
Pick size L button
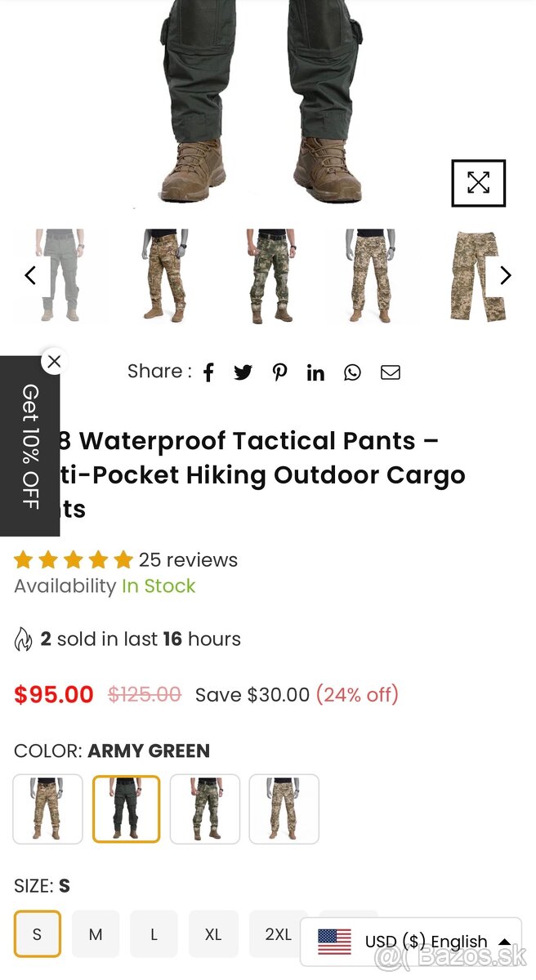[x=154, y=933]
